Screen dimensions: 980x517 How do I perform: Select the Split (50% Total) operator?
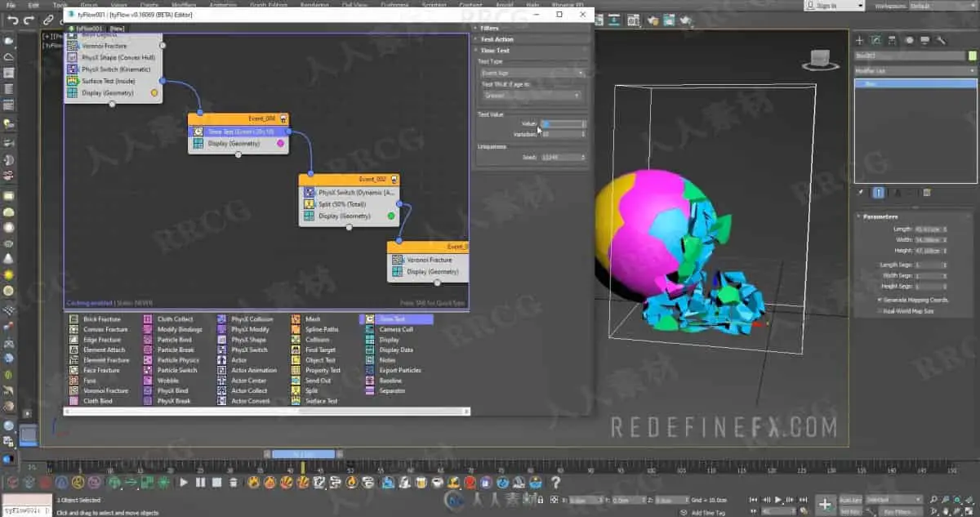[x=350, y=204]
